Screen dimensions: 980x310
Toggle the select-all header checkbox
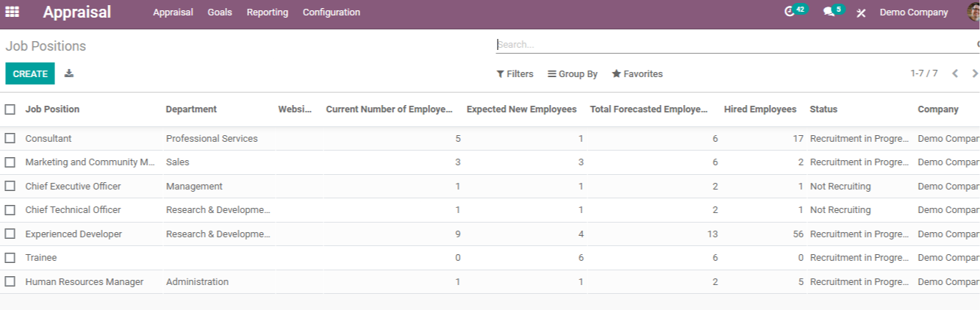click(x=10, y=109)
